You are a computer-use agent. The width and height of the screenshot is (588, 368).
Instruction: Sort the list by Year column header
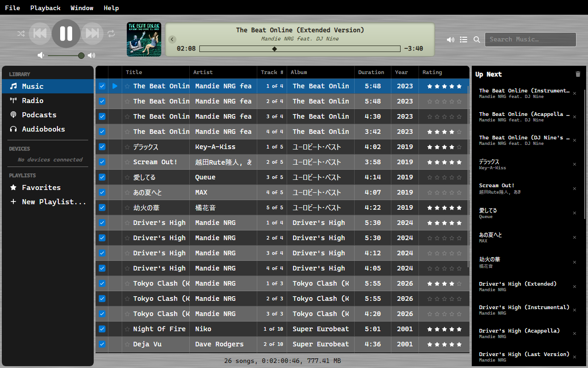(x=405, y=72)
